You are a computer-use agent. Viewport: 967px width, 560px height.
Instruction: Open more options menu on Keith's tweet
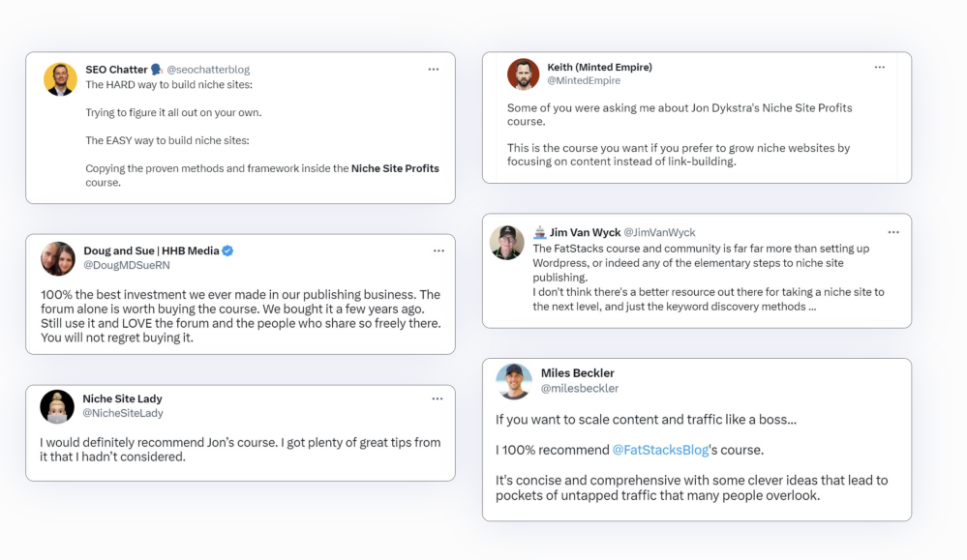click(x=879, y=68)
